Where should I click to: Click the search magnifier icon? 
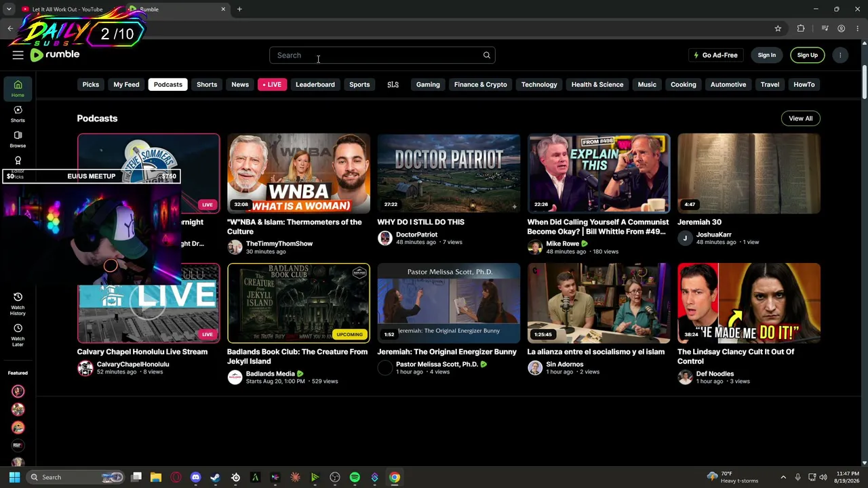point(486,55)
